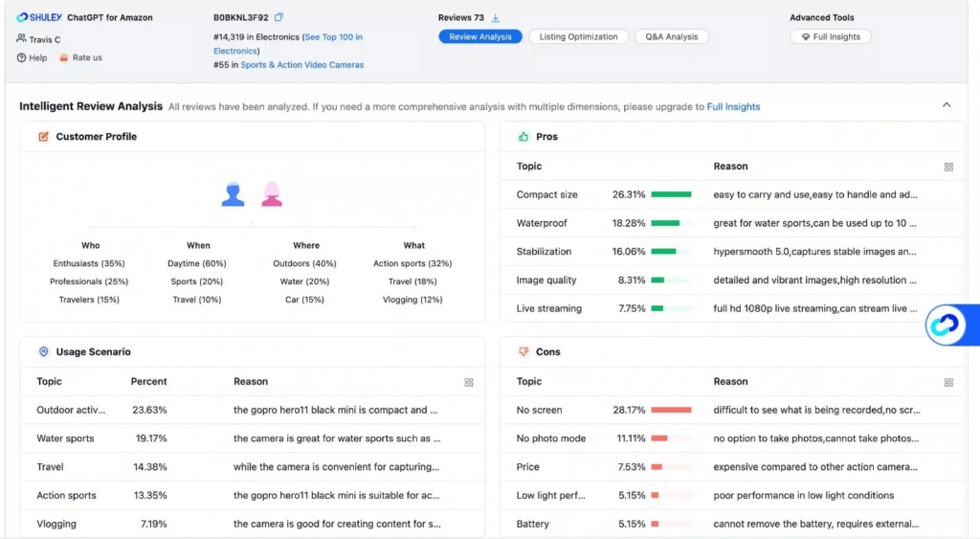Select the Review Analysis tab
This screenshot has height=539, width=980.
coord(480,37)
